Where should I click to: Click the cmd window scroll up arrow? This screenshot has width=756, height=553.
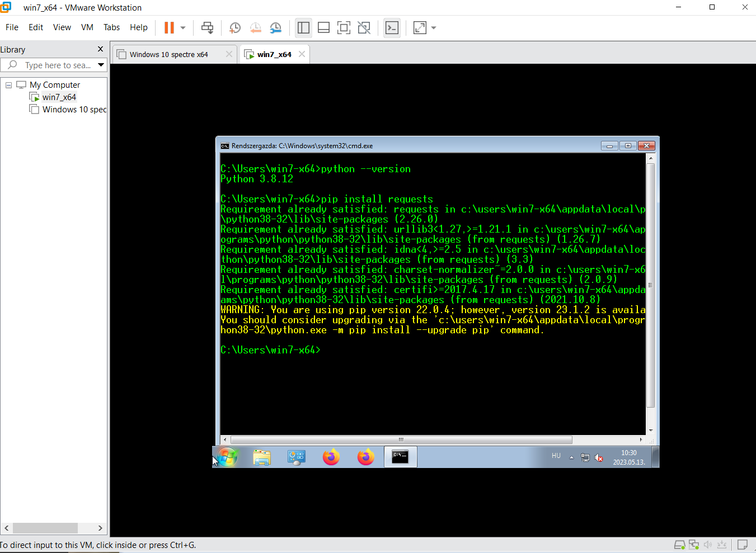coord(650,158)
